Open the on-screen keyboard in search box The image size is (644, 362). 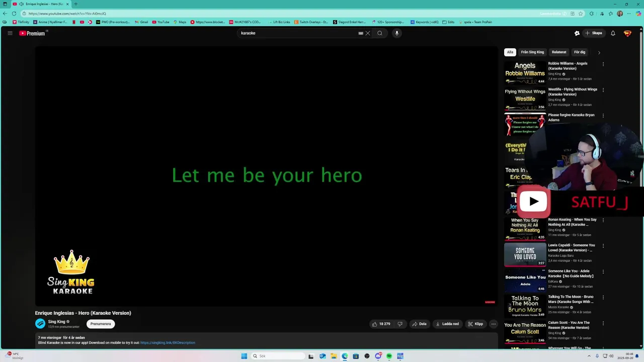(361, 33)
